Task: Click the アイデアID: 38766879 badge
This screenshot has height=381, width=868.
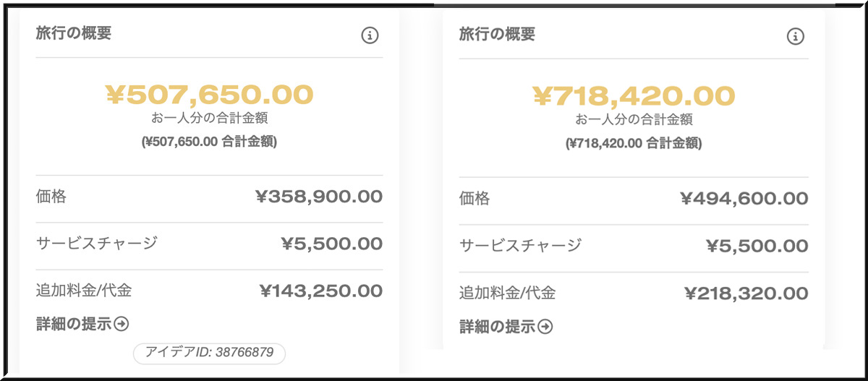Action: (209, 353)
